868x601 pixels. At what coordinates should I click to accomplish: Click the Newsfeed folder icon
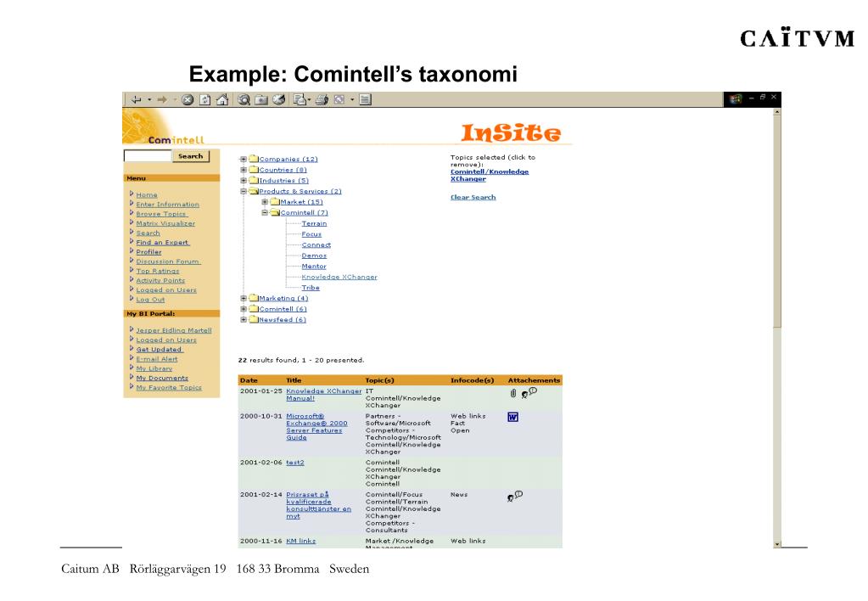point(254,320)
